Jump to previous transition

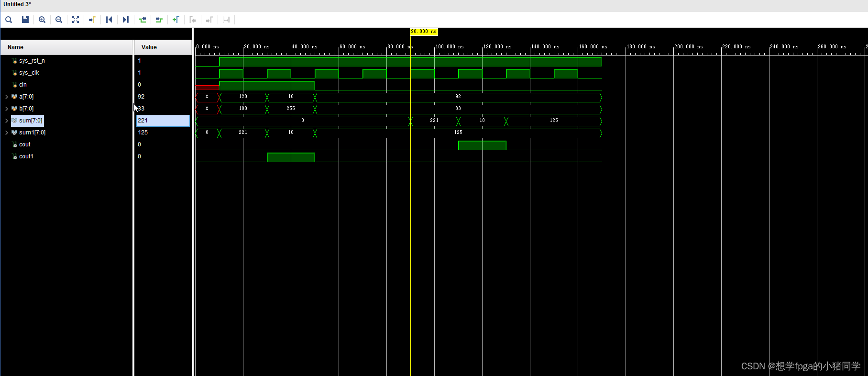pos(143,20)
